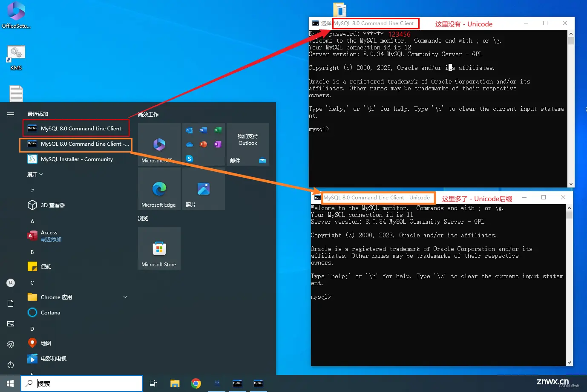Open KMS desktop shortcut
Image resolution: width=587 pixels, height=392 pixels.
pyautogui.click(x=16, y=58)
